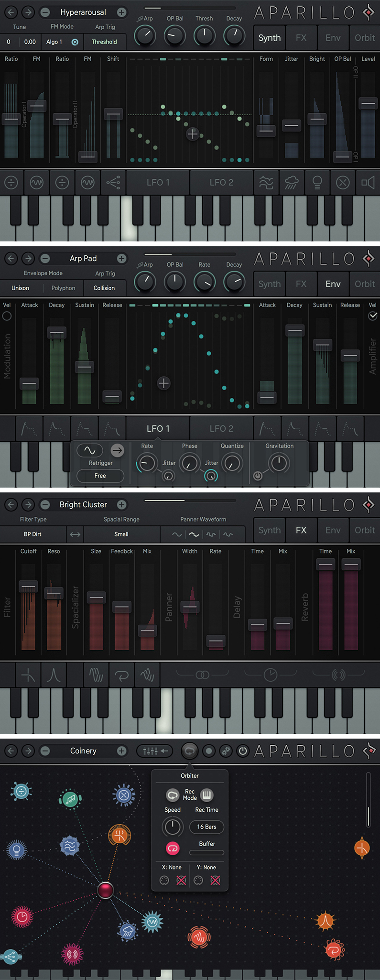Go to previous preset in Hyperarousal panel

coord(11,12)
